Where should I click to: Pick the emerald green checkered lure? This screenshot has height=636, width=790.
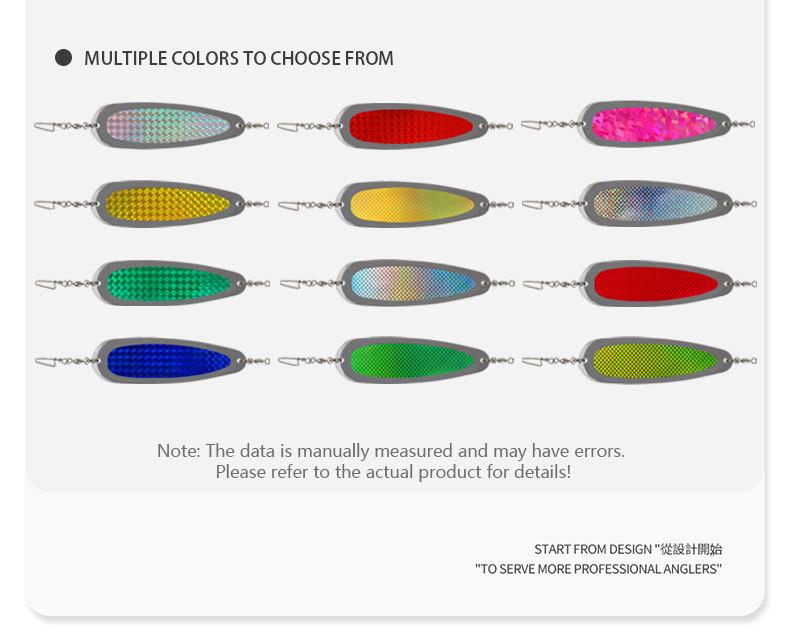click(x=168, y=283)
